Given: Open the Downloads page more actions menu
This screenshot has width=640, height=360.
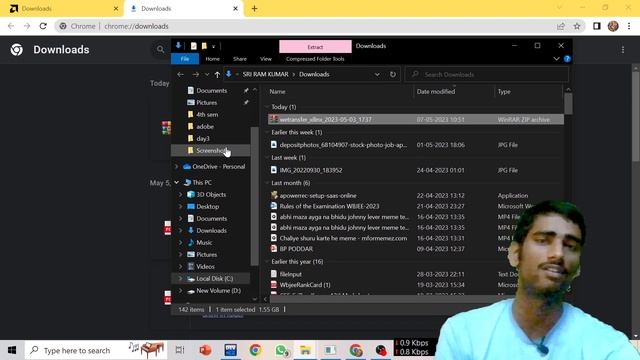Looking at the screenshot, I should (x=623, y=50).
